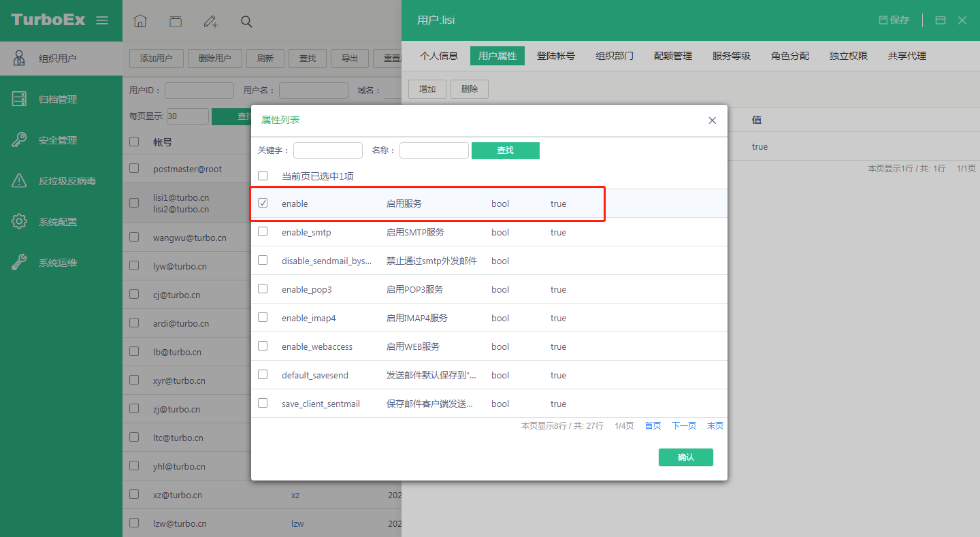Screen dimensions: 980x537
Task: Check wangwu@turbo.cn row checkbox
Action: [x=134, y=238]
